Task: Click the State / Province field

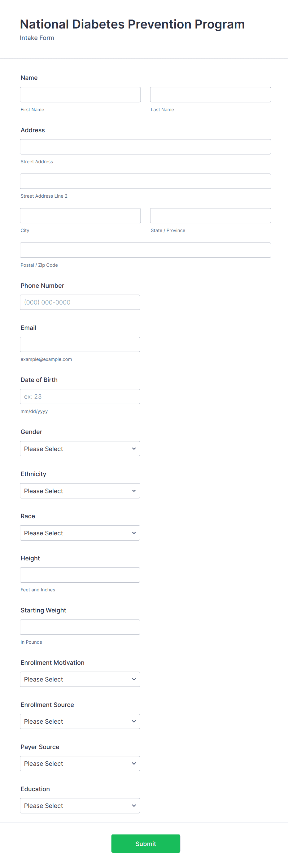Action: 210,215
